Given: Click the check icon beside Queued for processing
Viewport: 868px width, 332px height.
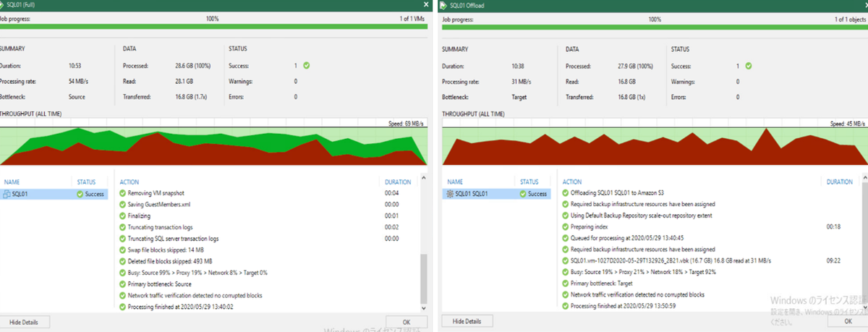Looking at the screenshot, I should (x=565, y=239).
